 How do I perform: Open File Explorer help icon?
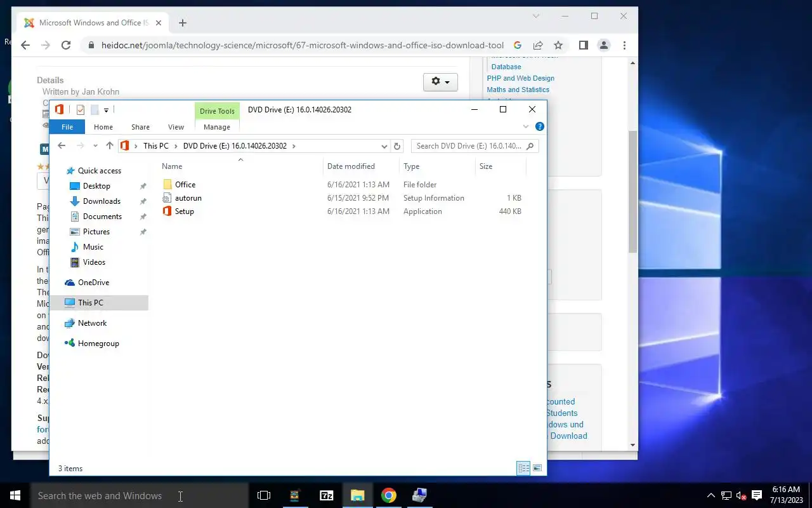(x=540, y=126)
